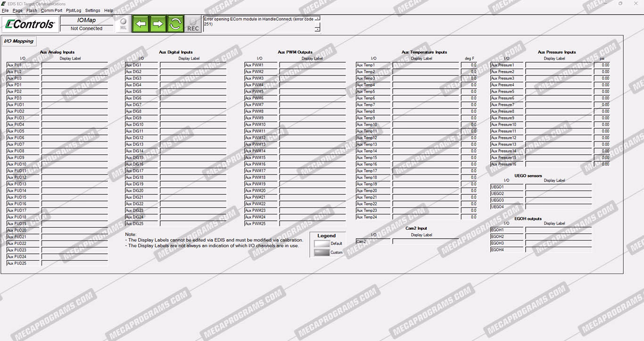Open the Flash menu
Viewport: 644px width, 341px height.
[32, 10]
